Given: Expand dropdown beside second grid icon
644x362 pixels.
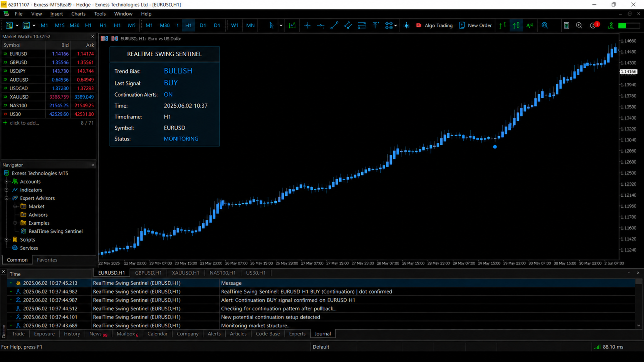Looking at the screenshot, I should [x=34, y=25].
